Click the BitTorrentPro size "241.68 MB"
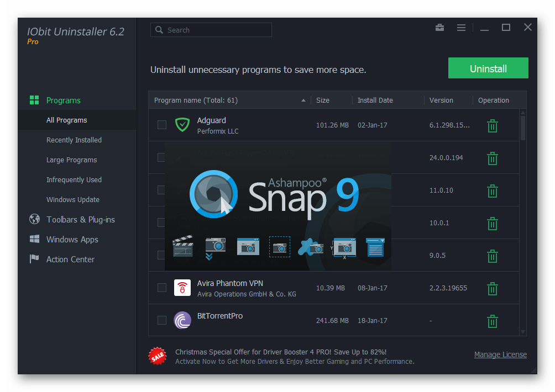555x392 pixels. click(x=332, y=321)
